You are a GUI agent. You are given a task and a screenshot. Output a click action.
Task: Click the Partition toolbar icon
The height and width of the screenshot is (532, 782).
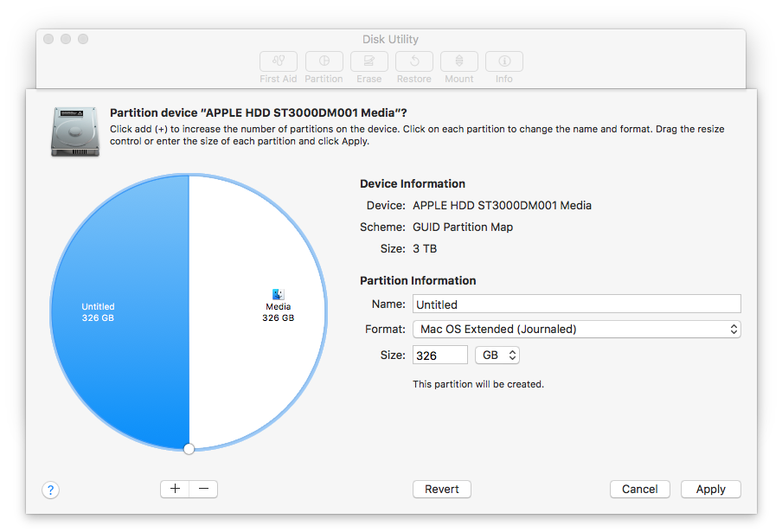(324, 61)
